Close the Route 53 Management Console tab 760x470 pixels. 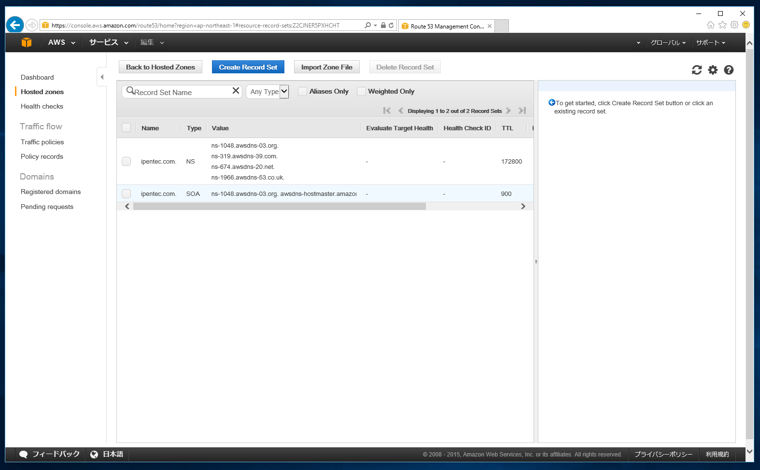(x=490, y=26)
